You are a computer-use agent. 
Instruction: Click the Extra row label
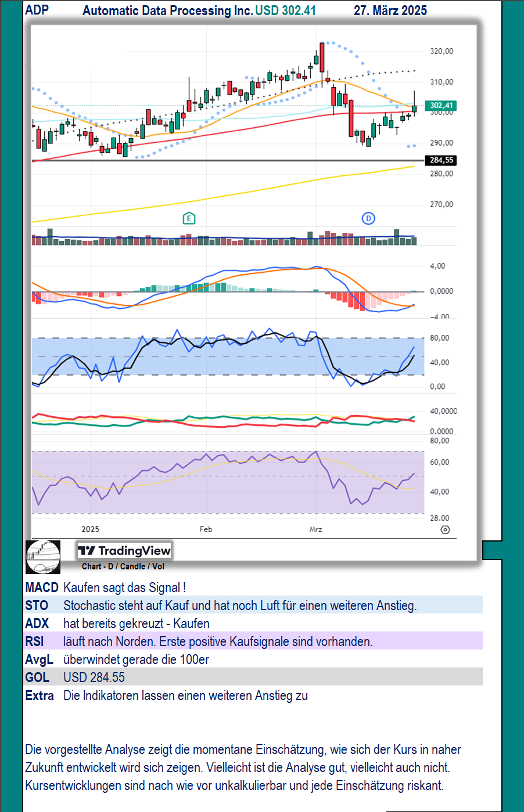(40, 695)
